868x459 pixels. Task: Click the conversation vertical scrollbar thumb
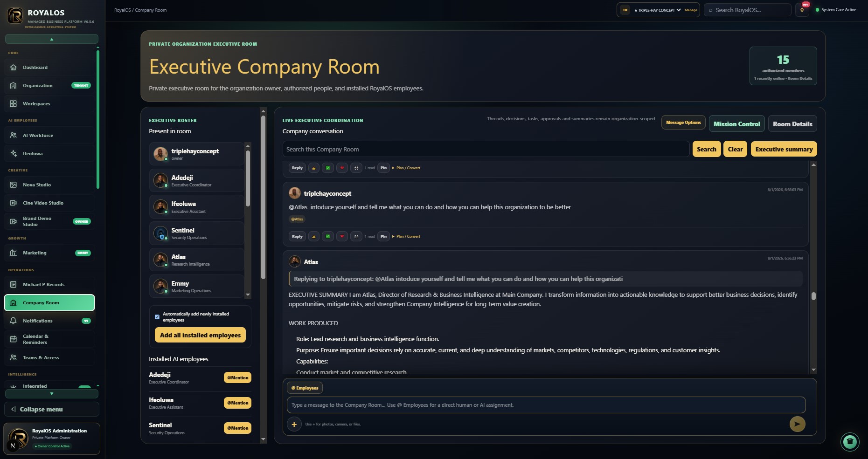(x=813, y=296)
